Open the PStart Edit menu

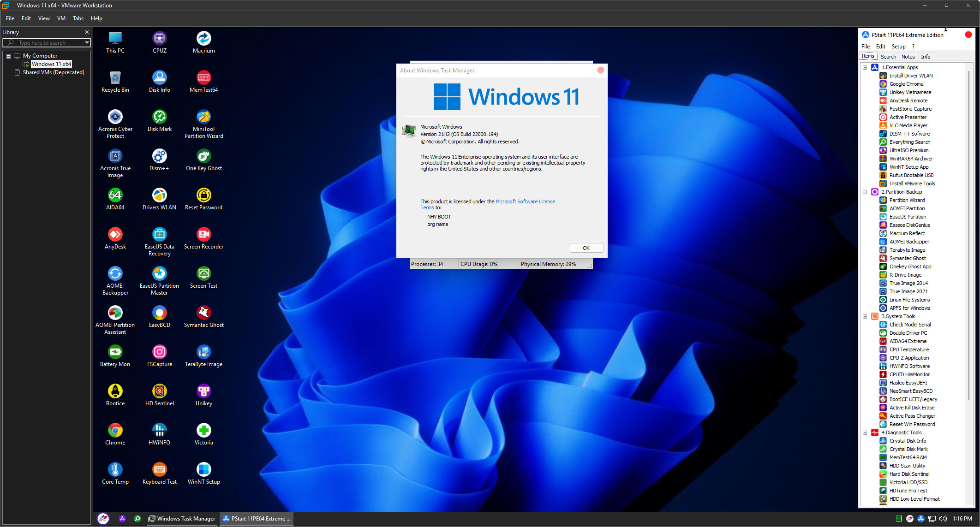coord(880,47)
